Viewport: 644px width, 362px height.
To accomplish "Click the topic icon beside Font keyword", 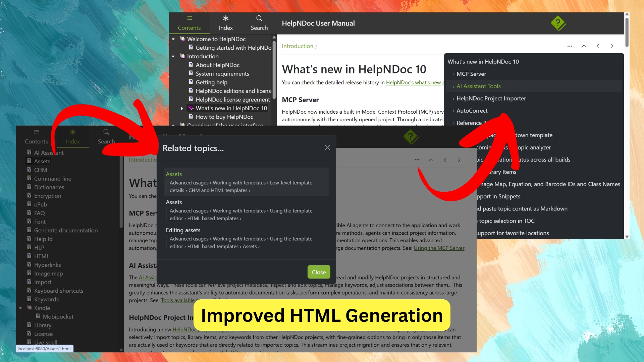I will click(29, 221).
